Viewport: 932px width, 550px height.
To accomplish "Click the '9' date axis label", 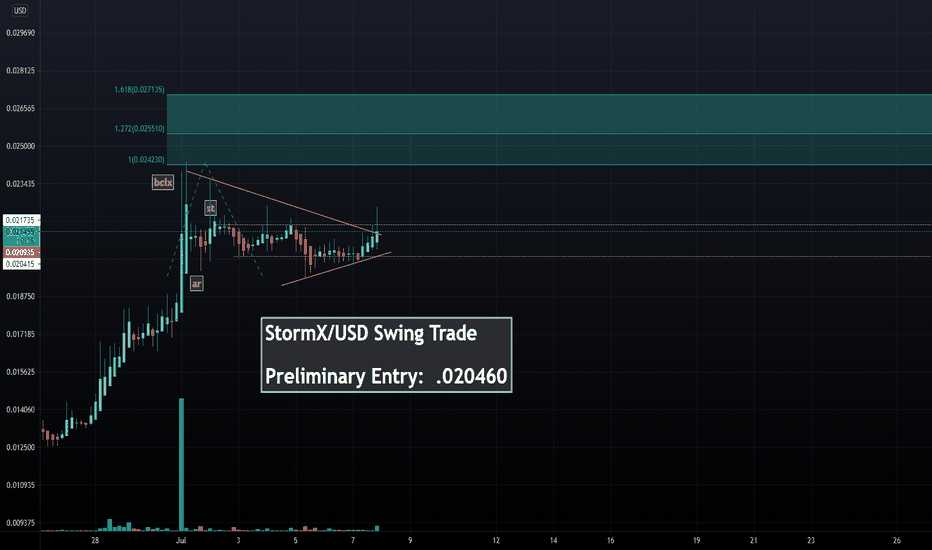I will (410, 540).
